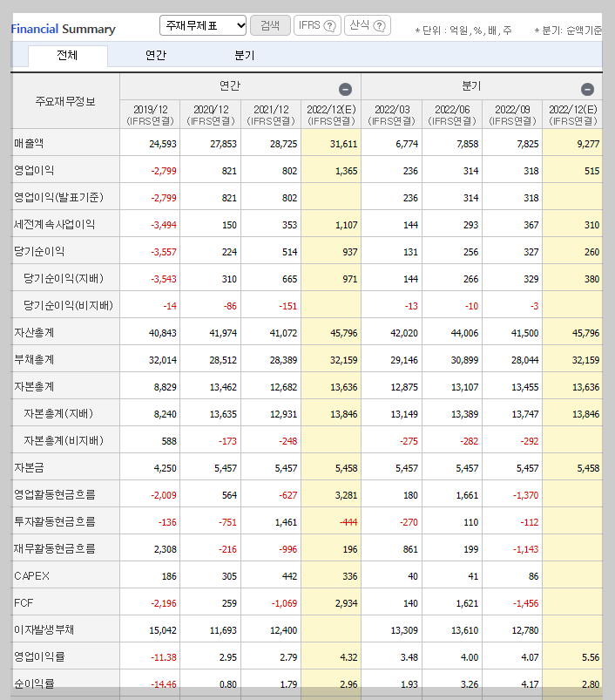Switch to the 연간 tab
This screenshot has height=700, width=615.
(156, 56)
